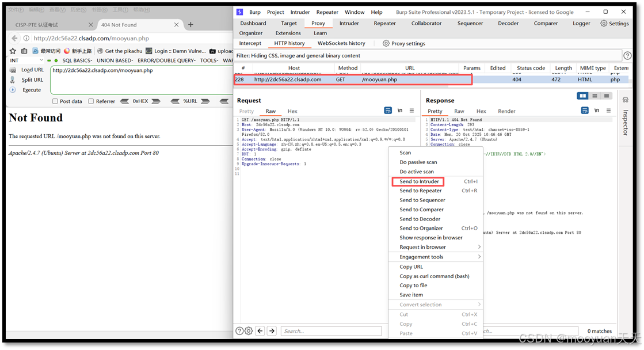Expand Engagement tools submenu
The width and height of the screenshot is (644, 350).
click(x=435, y=257)
